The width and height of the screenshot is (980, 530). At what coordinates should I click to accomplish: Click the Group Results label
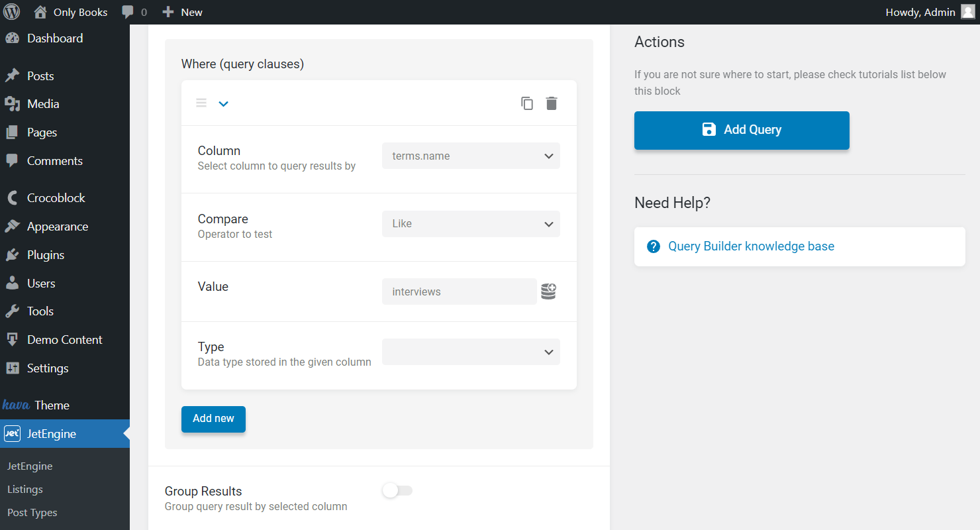point(203,492)
